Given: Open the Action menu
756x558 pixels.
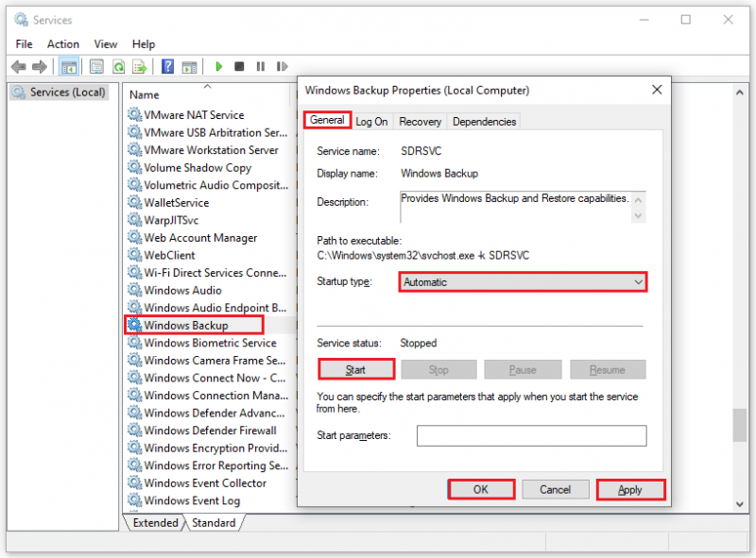Looking at the screenshot, I should tap(63, 44).
